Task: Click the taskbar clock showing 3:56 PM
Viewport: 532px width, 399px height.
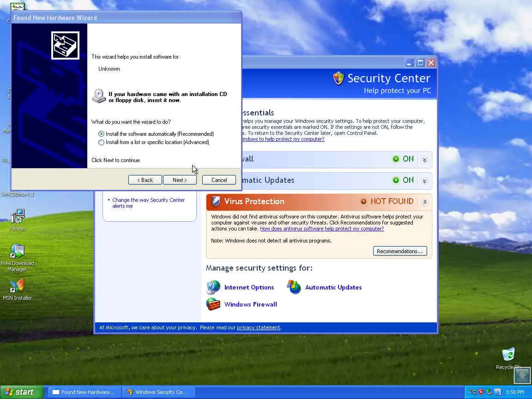Action: 515,392
